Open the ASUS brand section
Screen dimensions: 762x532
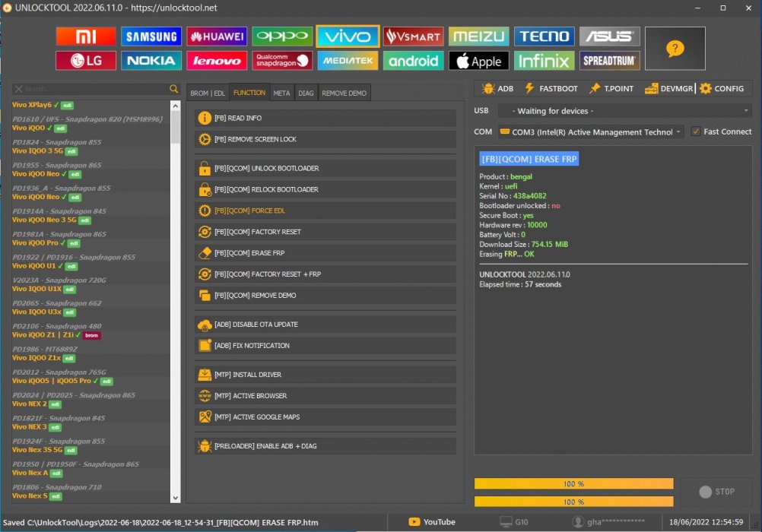click(x=609, y=36)
